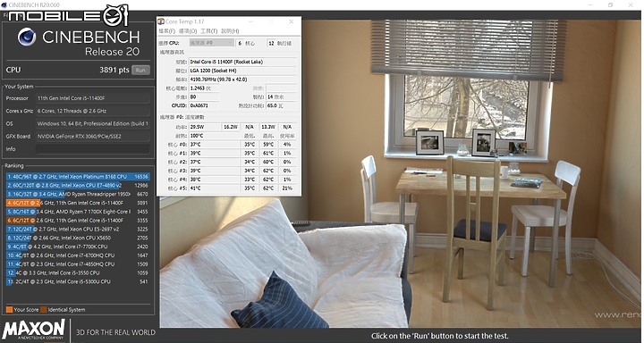The image size is (644, 343).
Task: Click the Info input field in Your System
Action: (x=93, y=149)
